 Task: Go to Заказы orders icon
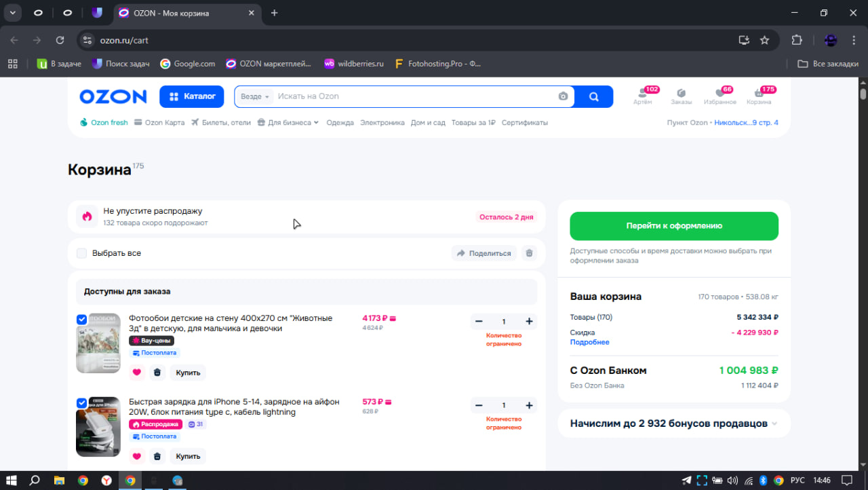pos(682,96)
